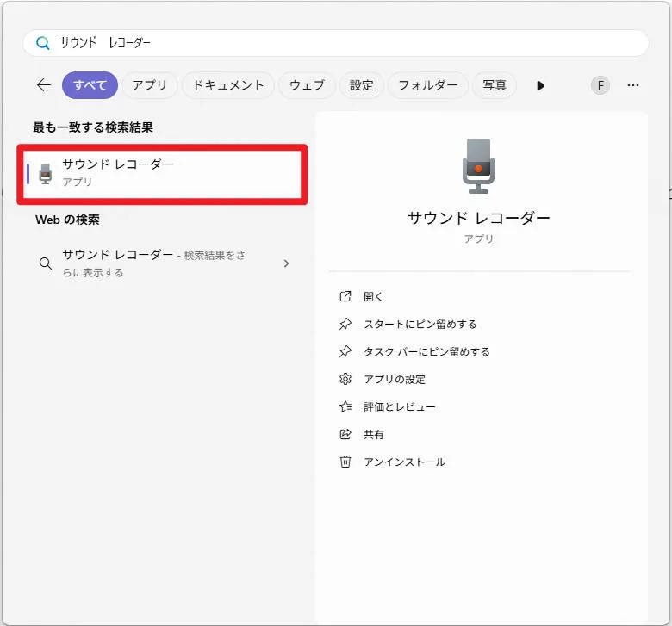Screen dimensions: 672x626
Task: Click the share icon beside 共有
Action: coord(345,434)
